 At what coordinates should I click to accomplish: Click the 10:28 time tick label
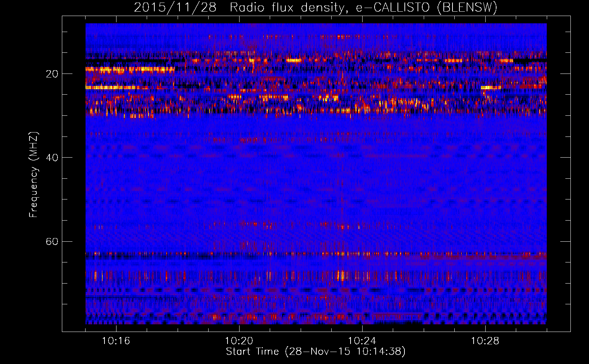pos(485,341)
